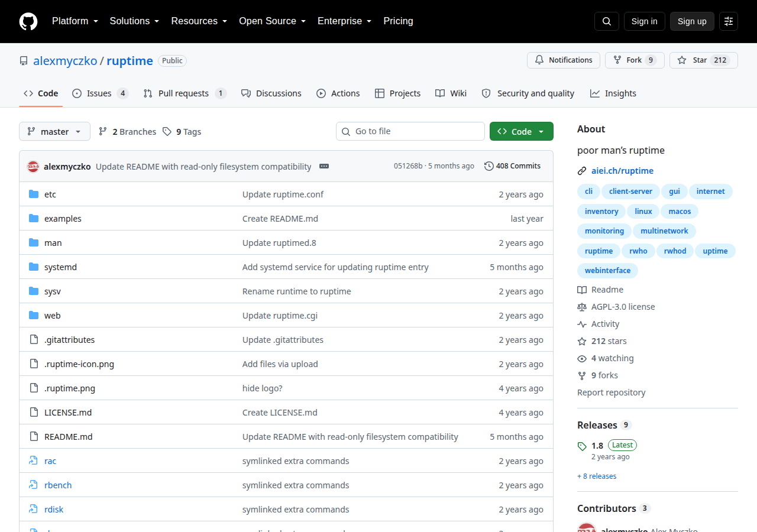Click the tag icon beside 9 Tags

coord(167,132)
